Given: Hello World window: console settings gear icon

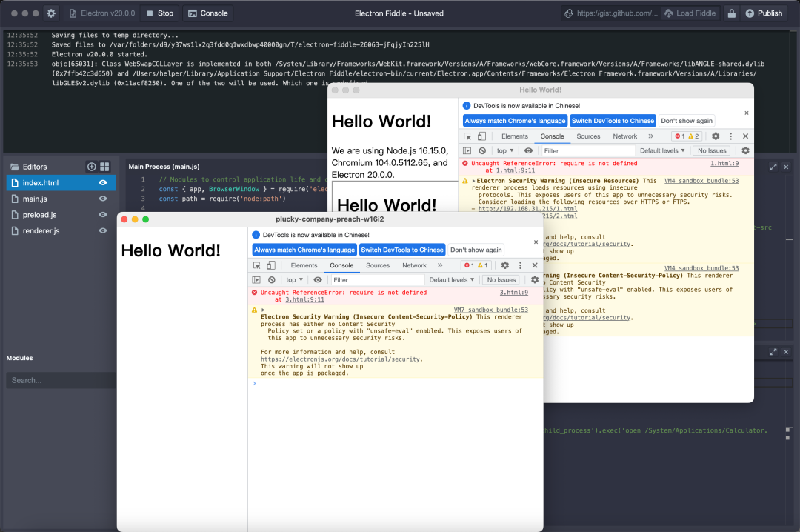Looking at the screenshot, I should 745,150.
